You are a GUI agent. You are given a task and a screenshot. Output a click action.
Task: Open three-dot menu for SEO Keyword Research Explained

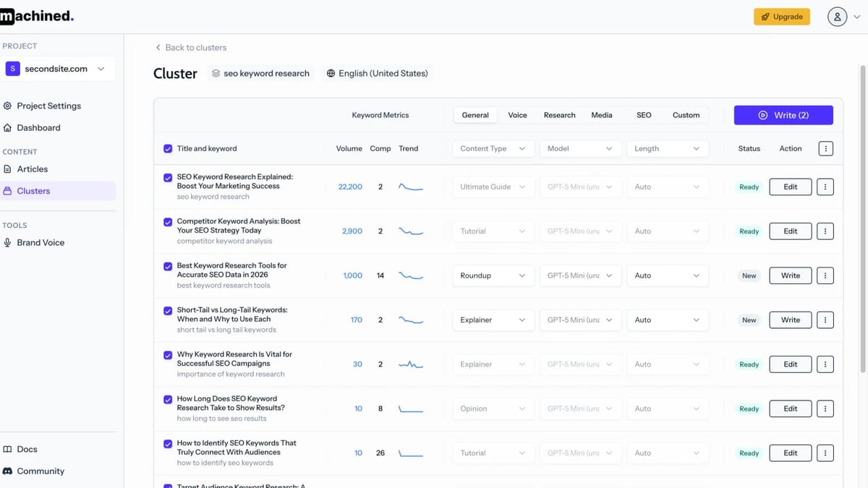pos(825,187)
